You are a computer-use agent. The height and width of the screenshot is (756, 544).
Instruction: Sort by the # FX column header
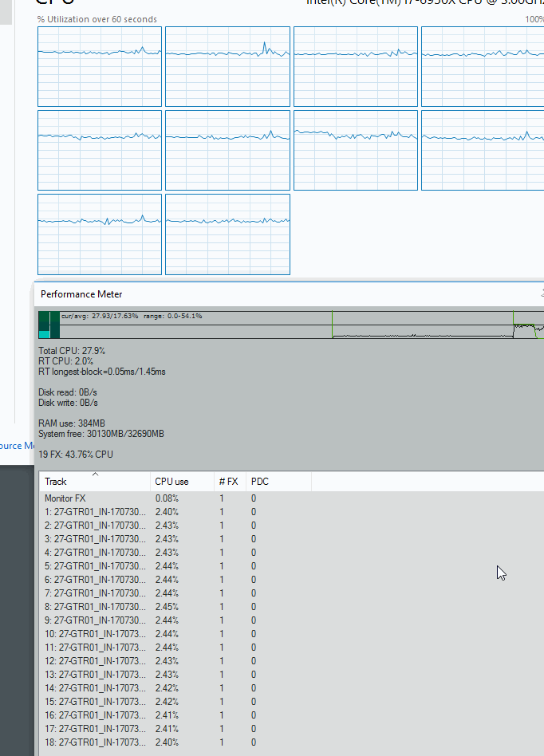pyautogui.click(x=230, y=481)
